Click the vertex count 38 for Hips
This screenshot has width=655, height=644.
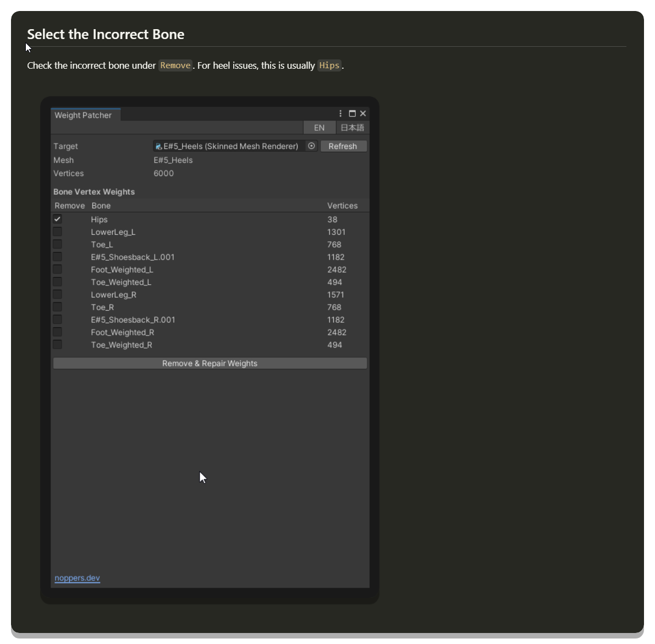[333, 219]
